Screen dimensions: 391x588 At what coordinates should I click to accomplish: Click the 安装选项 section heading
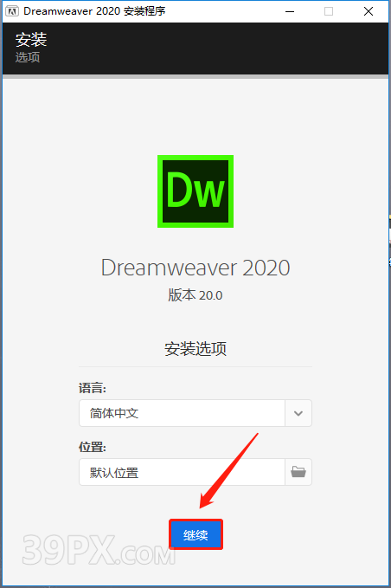pyautogui.click(x=195, y=349)
